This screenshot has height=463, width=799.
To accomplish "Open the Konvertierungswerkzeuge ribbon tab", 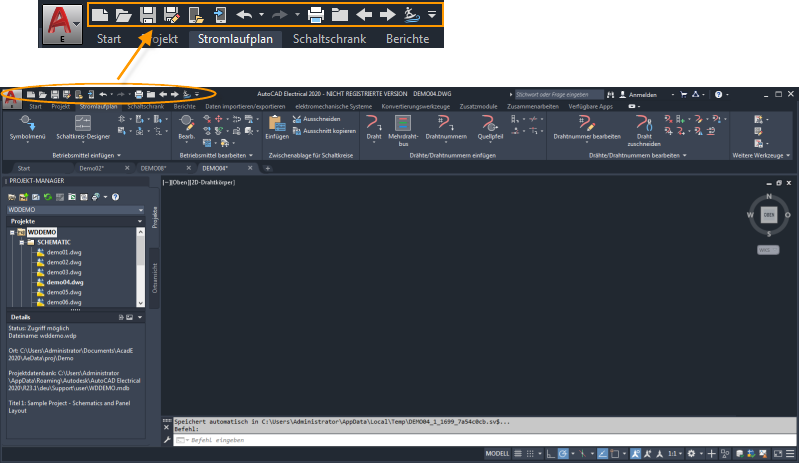I will point(415,106).
